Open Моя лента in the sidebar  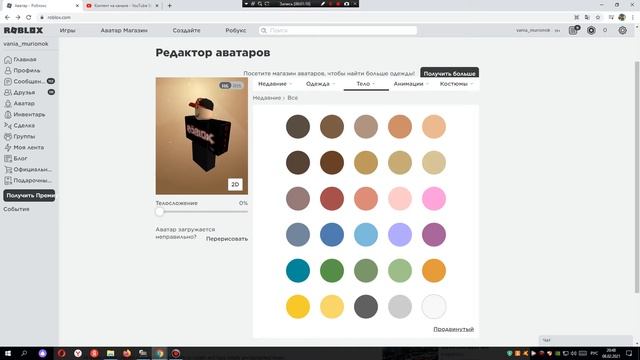pyautogui.click(x=24, y=147)
